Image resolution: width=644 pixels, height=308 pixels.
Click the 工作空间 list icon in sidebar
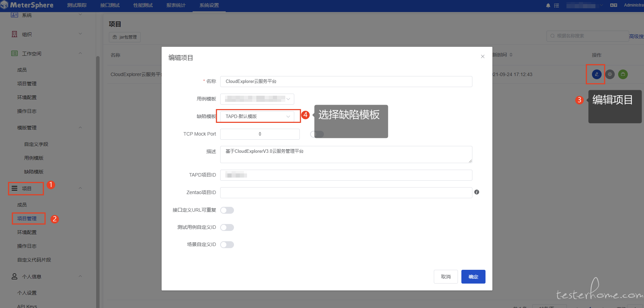pos(14,53)
